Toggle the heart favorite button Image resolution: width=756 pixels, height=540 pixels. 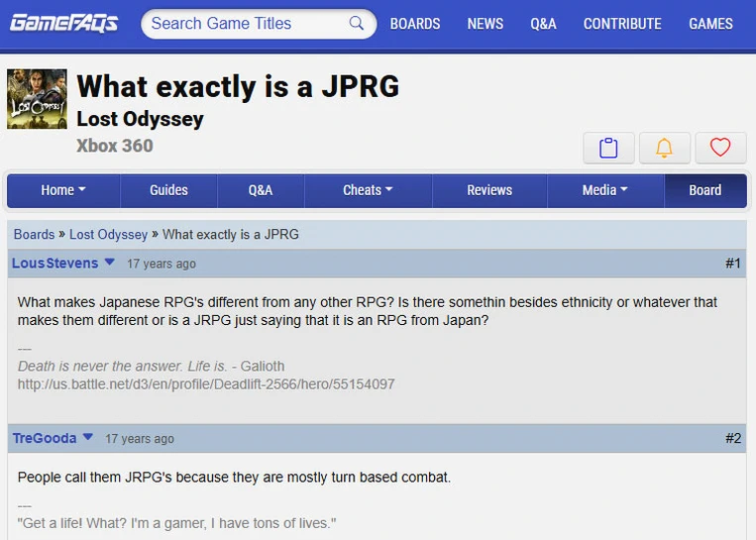pos(720,148)
